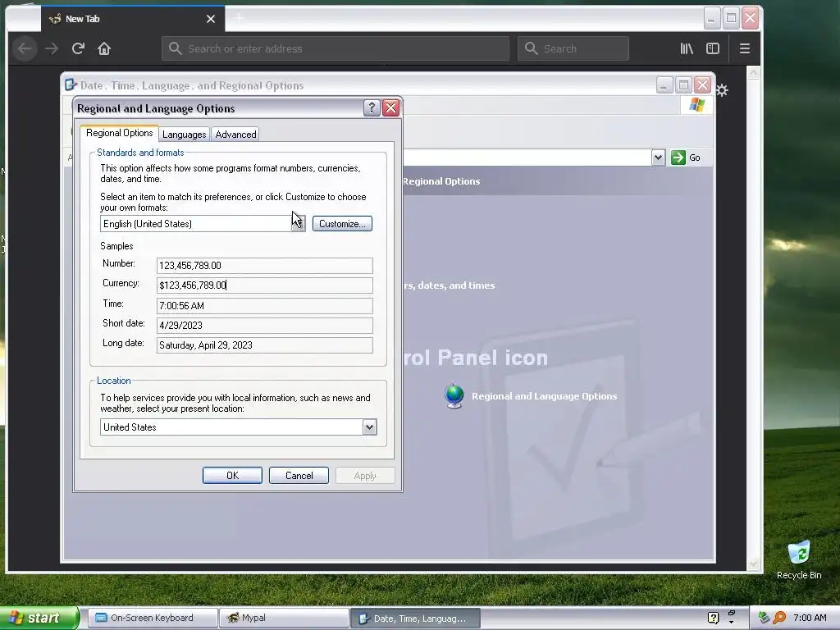The height and width of the screenshot is (630, 840).
Task: Click the Time sample field
Action: click(265, 305)
